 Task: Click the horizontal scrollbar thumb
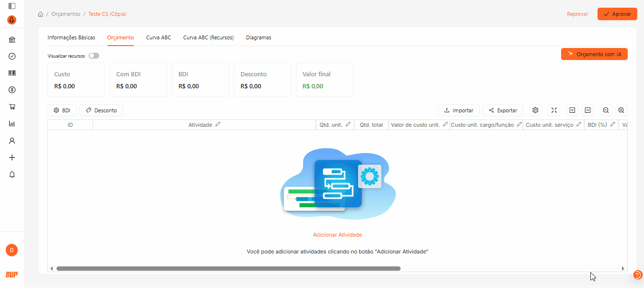click(228, 269)
